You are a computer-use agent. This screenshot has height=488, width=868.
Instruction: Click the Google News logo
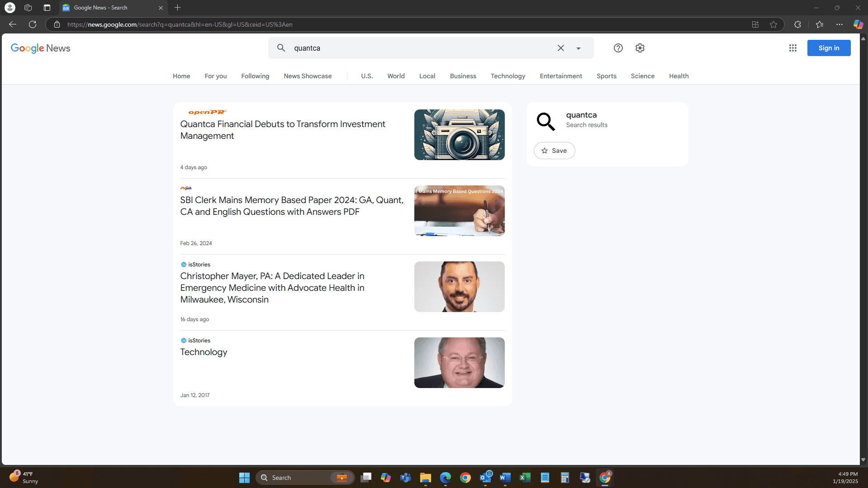(41, 48)
